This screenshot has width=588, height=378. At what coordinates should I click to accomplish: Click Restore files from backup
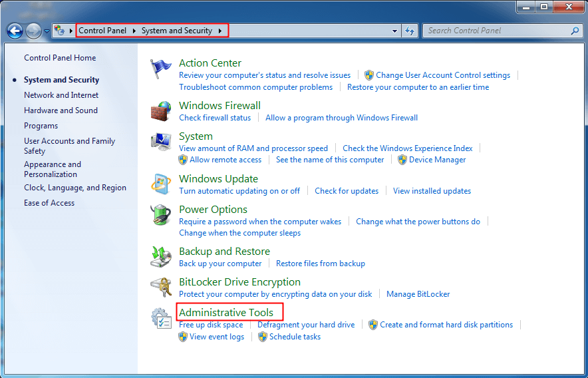(x=321, y=264)
